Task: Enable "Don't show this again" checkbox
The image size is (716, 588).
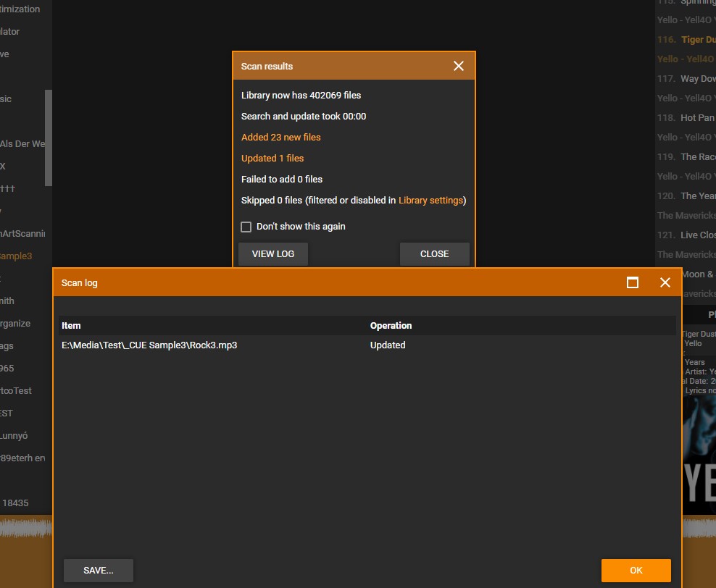Action: [246, 227]
